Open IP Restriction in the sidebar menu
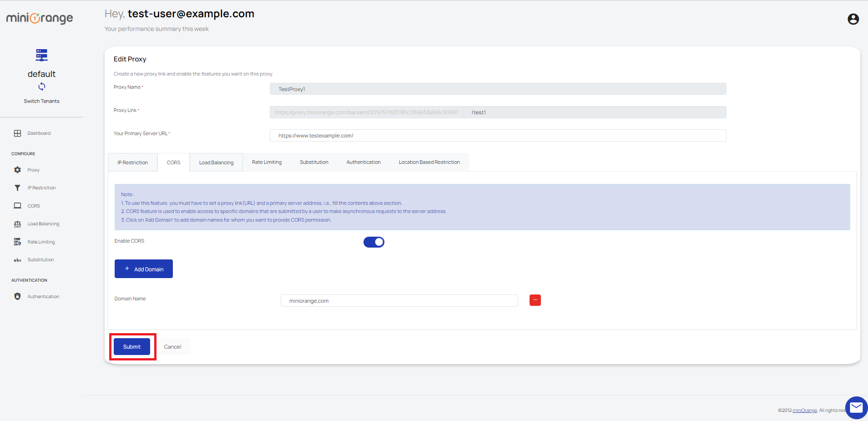868x421 pixels. point(41,188)
